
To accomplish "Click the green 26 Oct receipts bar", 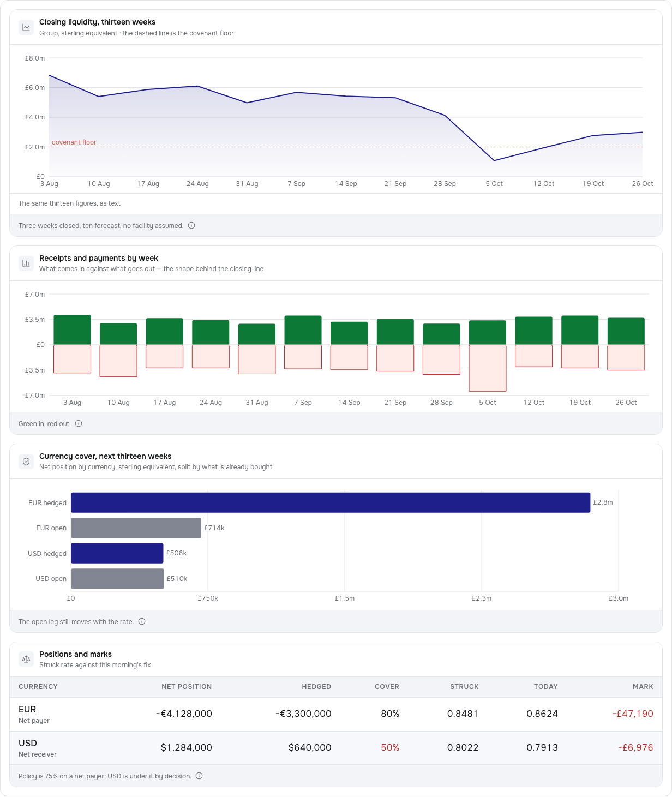I will pyautogui.click(x=626, y=331).
